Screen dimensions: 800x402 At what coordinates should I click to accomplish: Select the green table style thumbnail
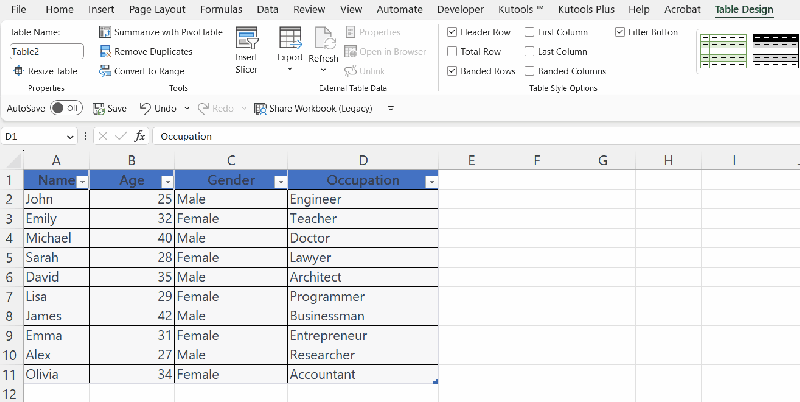pos(723,51)
